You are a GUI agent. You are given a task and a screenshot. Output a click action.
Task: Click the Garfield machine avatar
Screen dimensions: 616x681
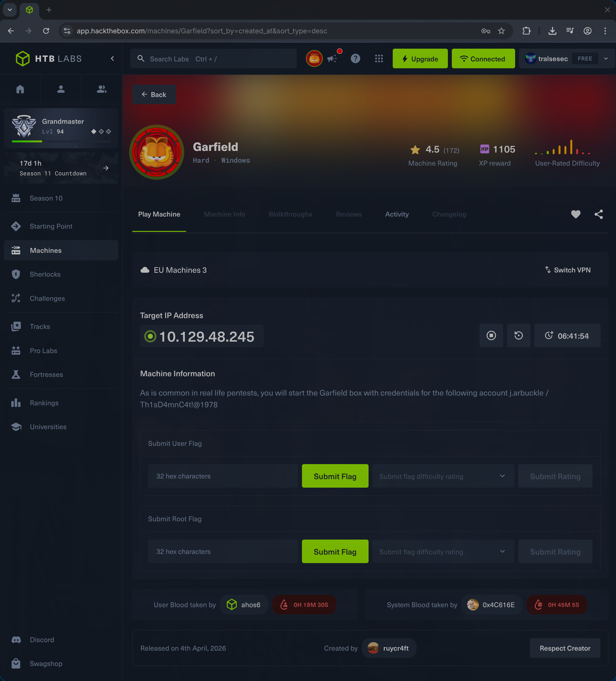[x=157, y=152]
